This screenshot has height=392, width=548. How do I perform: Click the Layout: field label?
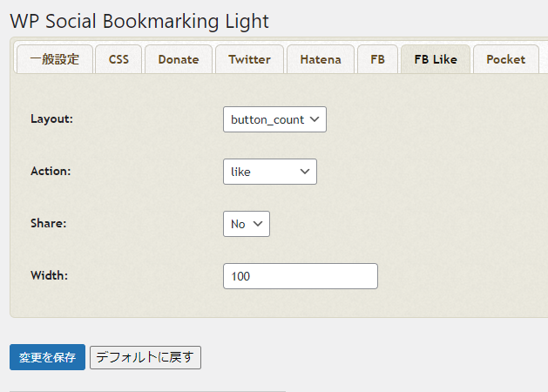51,119
